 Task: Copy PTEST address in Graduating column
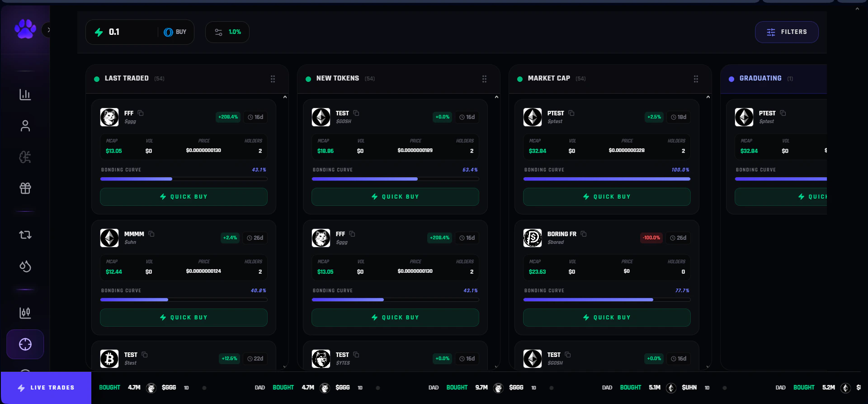pyautogui.click(x=783, y=113)
